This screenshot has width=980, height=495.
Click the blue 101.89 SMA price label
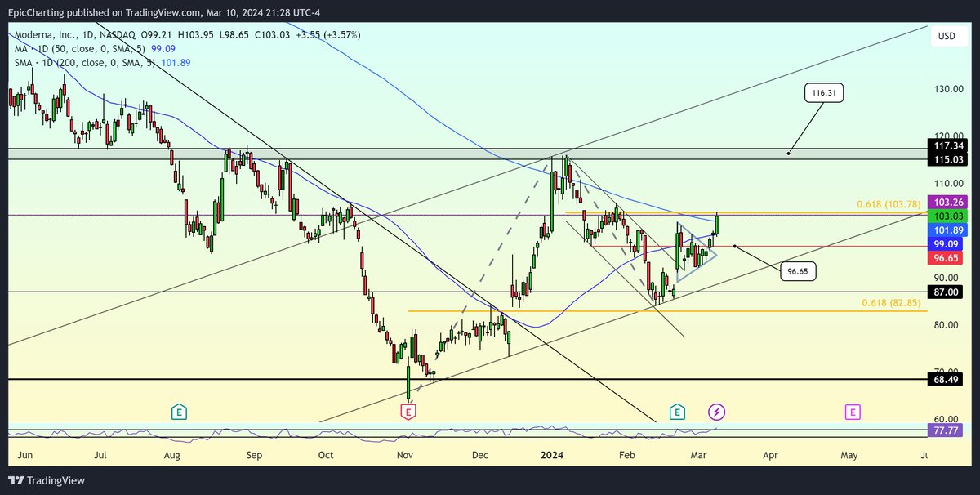tap(947, 230)
